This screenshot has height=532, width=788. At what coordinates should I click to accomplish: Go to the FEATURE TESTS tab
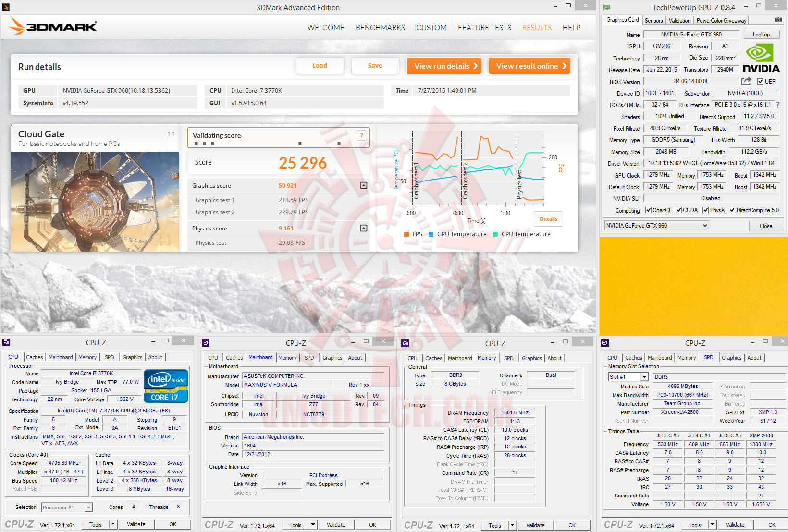484,28
